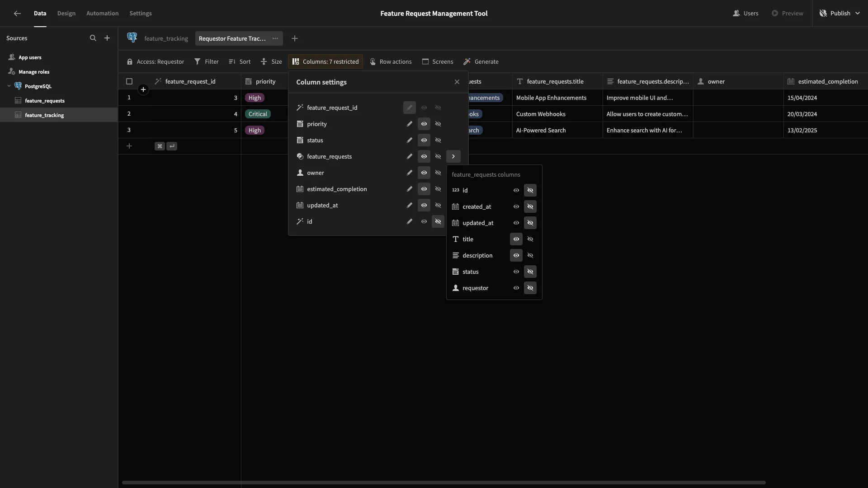Click the Preview play icon
Image resolution: width=868 pixels, height=488 pixels.
(x=775, y=14)
